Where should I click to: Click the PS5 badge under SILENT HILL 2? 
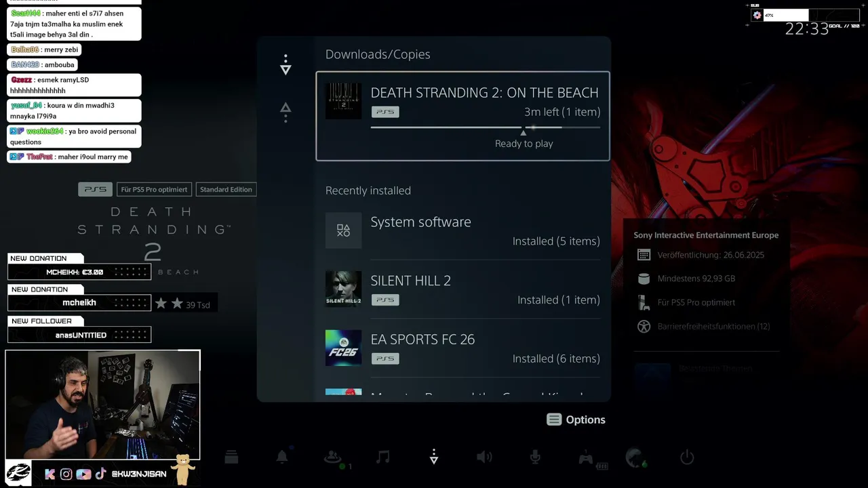point(385,300)
